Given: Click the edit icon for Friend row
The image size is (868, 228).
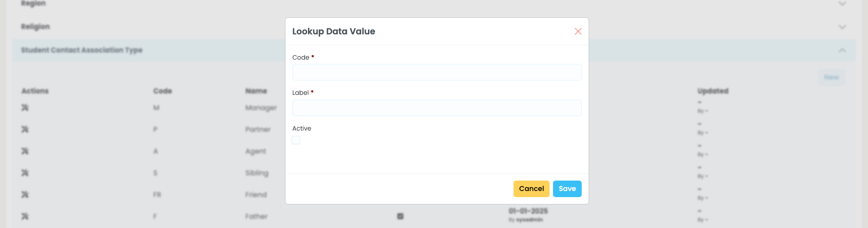Looking at the screenshot, I should click(25, 194).
